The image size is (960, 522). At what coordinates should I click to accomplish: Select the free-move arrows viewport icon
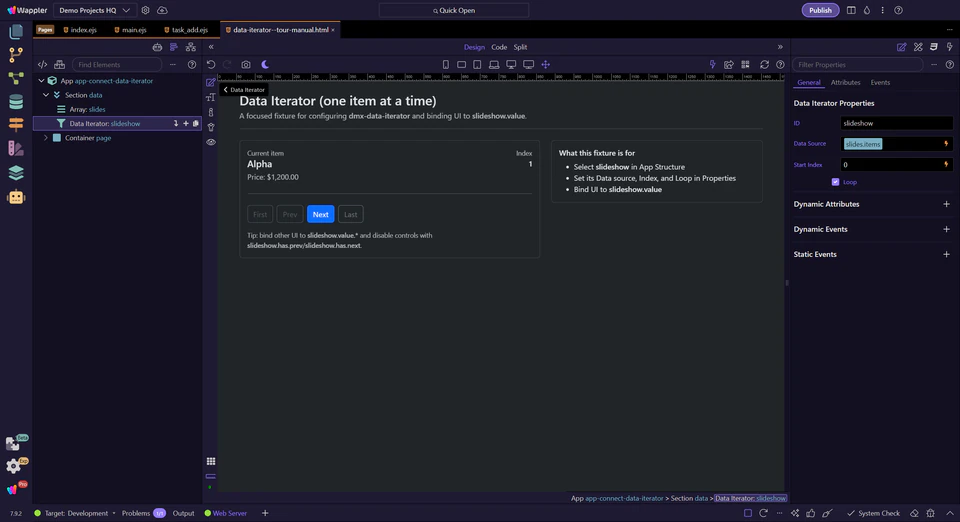(x=546, y=64)
